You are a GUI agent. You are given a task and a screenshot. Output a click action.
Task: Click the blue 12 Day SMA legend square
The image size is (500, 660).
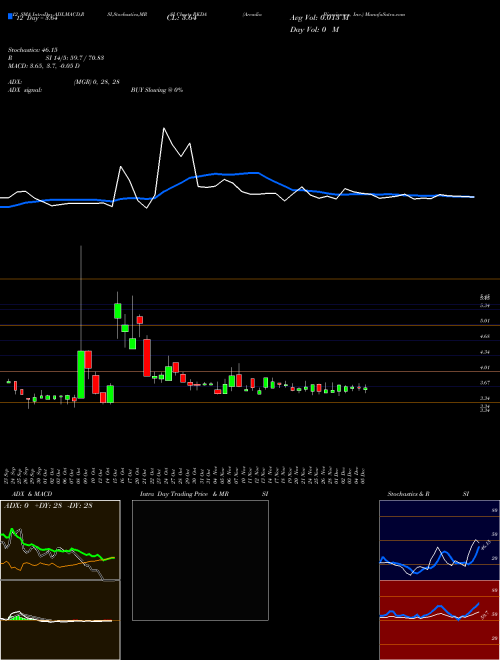[x=10, y=16]
